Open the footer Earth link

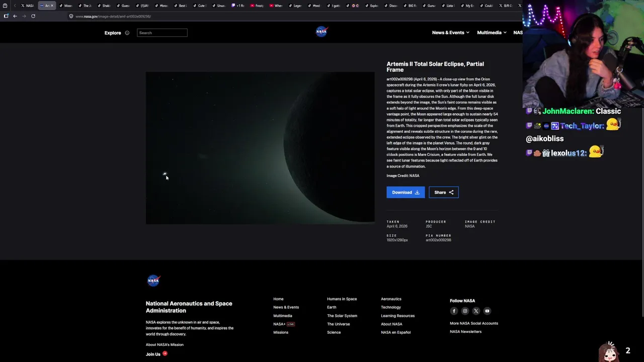click(332, 307)
